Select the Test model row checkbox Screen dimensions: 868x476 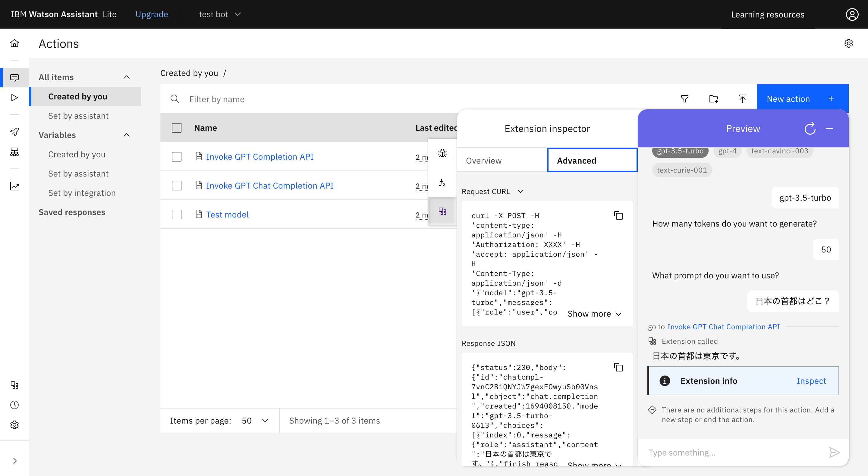177,215
